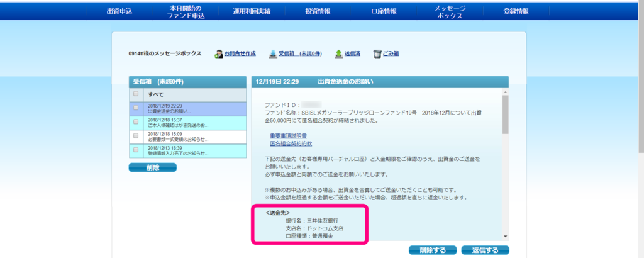Check the 2018/12/18 15:09 message checkbox
Viewport: 644px width, 258px height.
(136, 136)
